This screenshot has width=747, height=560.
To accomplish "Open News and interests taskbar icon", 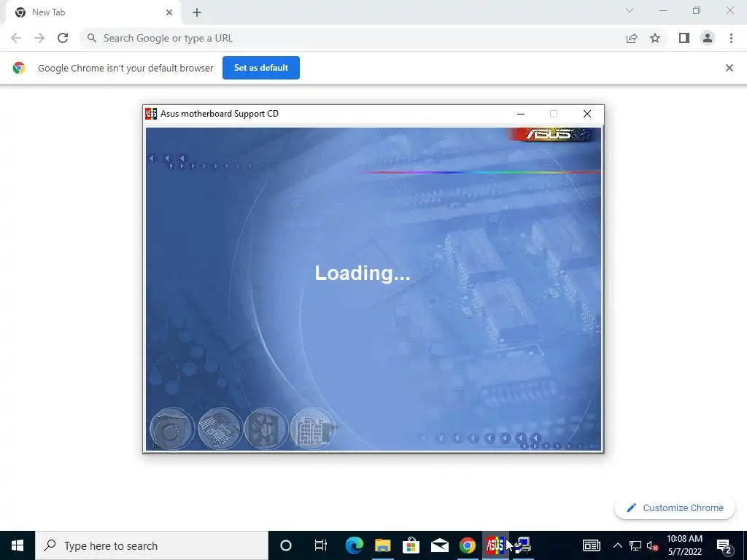I will click(591, 545).
